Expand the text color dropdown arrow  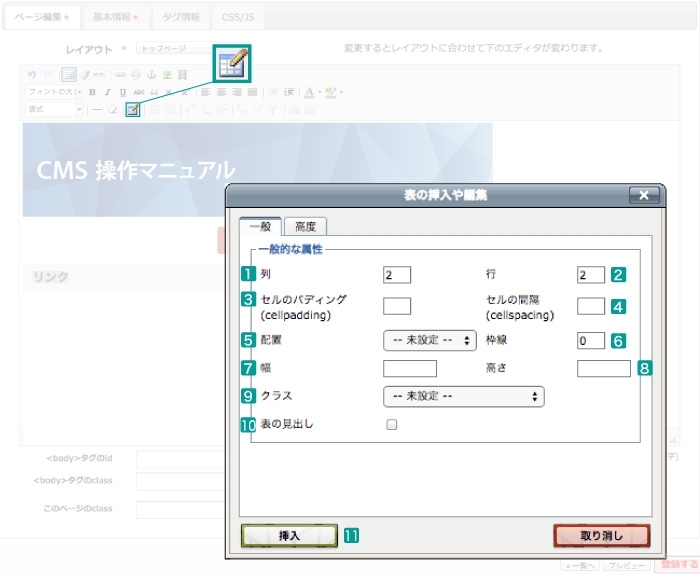pyautogui.click(x=320, y=92)
